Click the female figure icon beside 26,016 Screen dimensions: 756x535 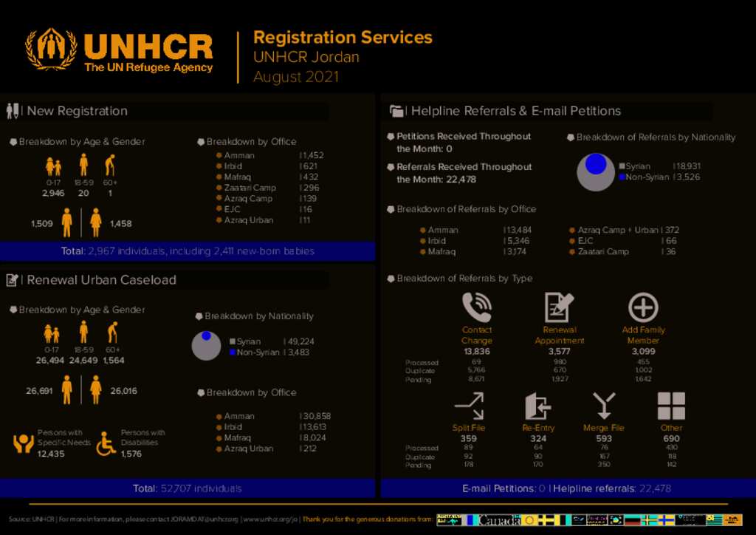click(x=96, y=389)
